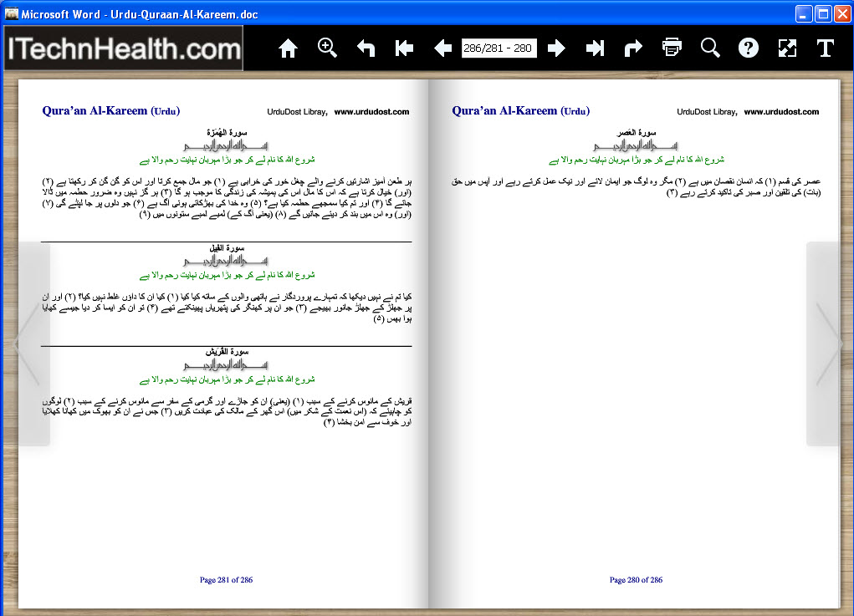Screen dimensions: 854x616
Task: Go to the home page icon
Action: (x=288, y=48)
